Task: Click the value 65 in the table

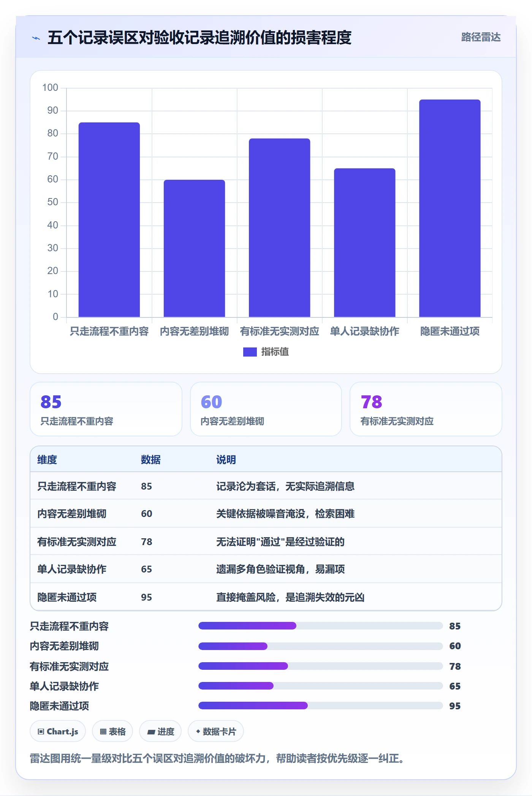Action: click(147, 569)
